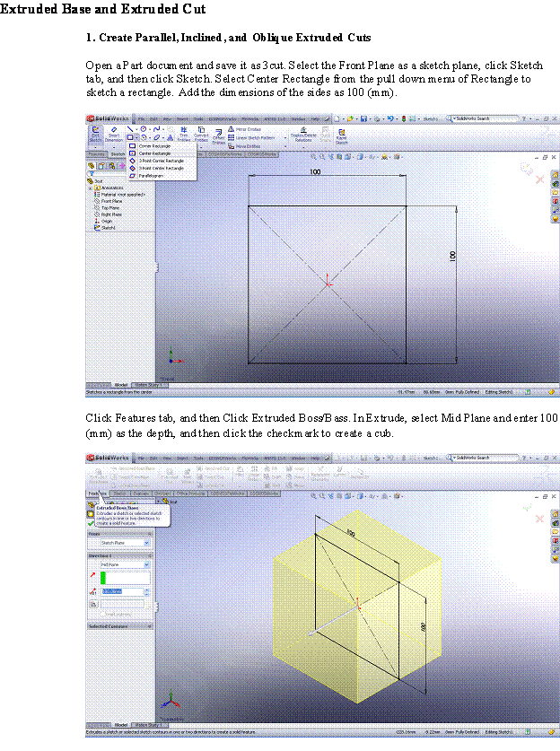Click the horizontal 100 dimension in sketch
The width and height of the screenshot is (560, 751).
point(315,172)
